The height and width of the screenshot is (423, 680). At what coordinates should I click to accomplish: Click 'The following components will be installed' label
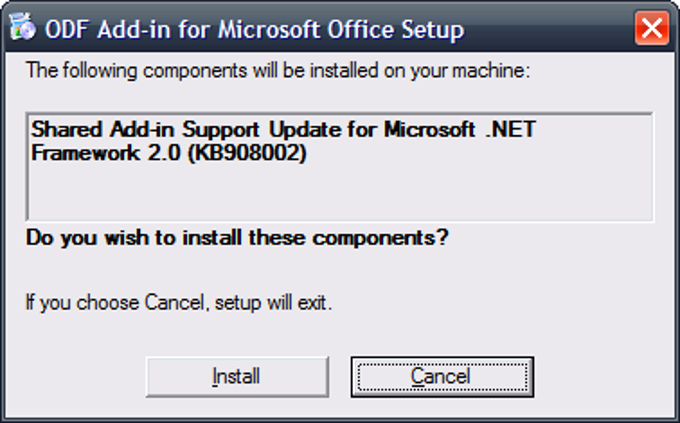pyautogui.click(x=278, y=71)
